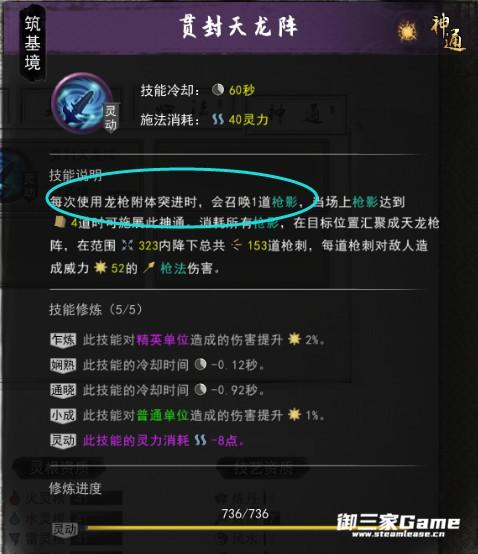Click the 筑基境 realm banner
The height and width of the screenshot is (554, 478).
[32, 42]
